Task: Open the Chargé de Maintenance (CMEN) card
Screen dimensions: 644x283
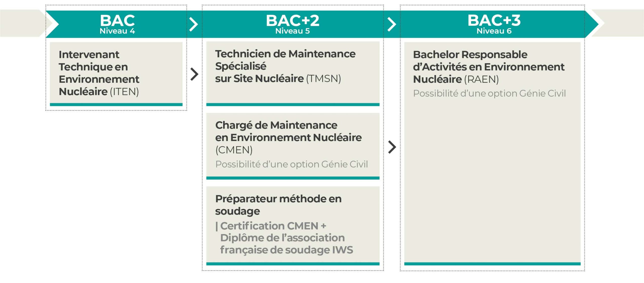Action: (x=293, y=146)
